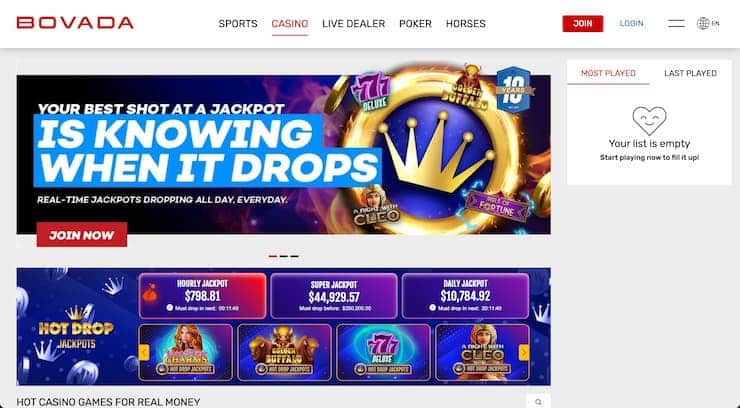Click the search magnifier icon
740x408 pixels.
coord(538,402)
